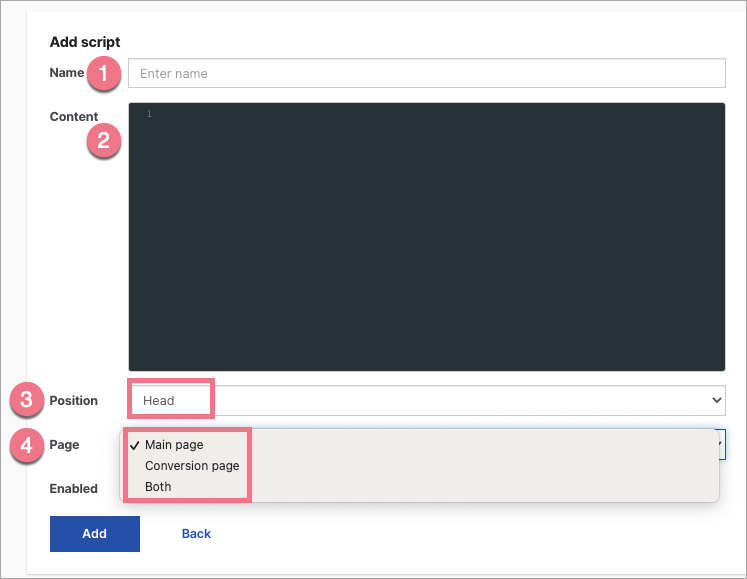Click the Add script heading
The height and width of the screenshot is (579, 747).
tap(85, 43)
